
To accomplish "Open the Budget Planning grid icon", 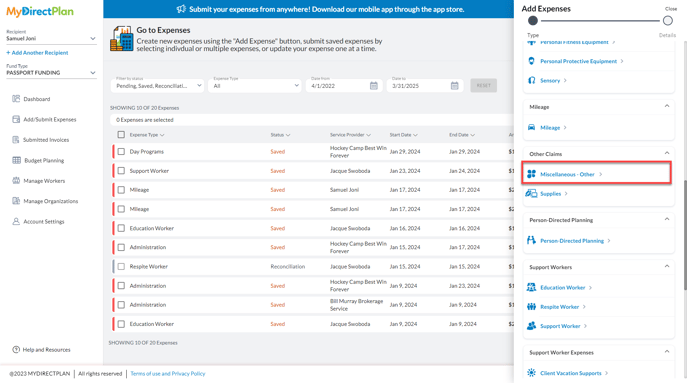I will [x=16, y=160].
